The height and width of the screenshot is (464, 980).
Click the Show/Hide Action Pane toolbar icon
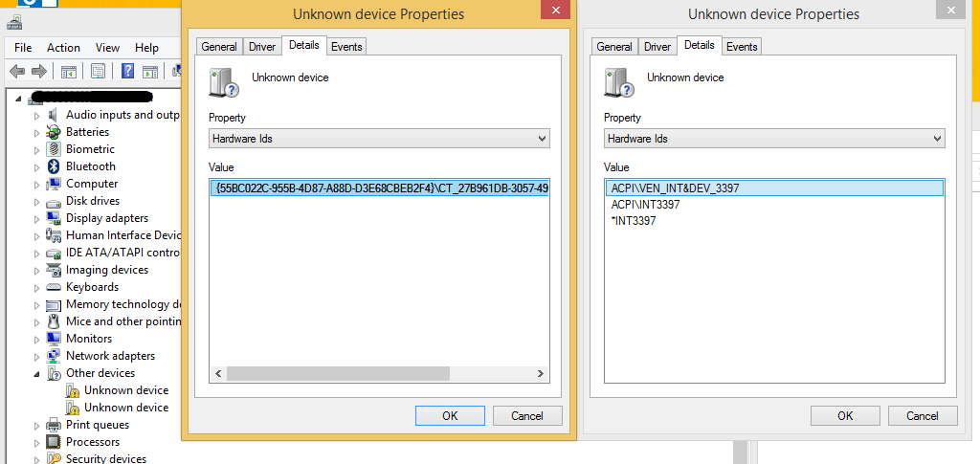click(149, 71)
